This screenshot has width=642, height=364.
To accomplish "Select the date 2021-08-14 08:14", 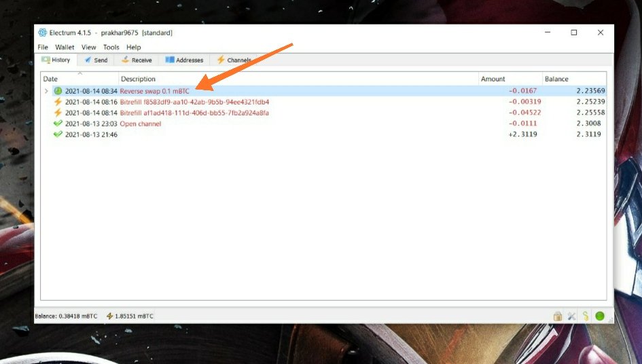I will tap(91, 113).
